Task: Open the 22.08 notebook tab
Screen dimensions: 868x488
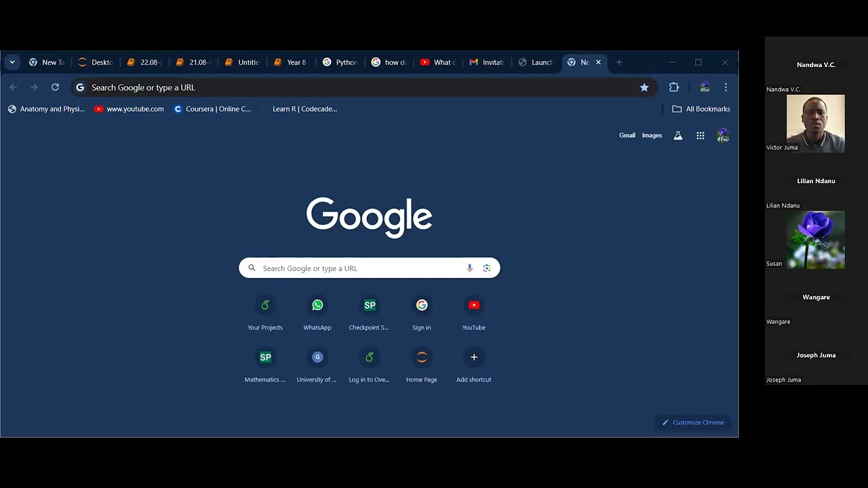Action: pyautogui.click(x=144, y=62)
